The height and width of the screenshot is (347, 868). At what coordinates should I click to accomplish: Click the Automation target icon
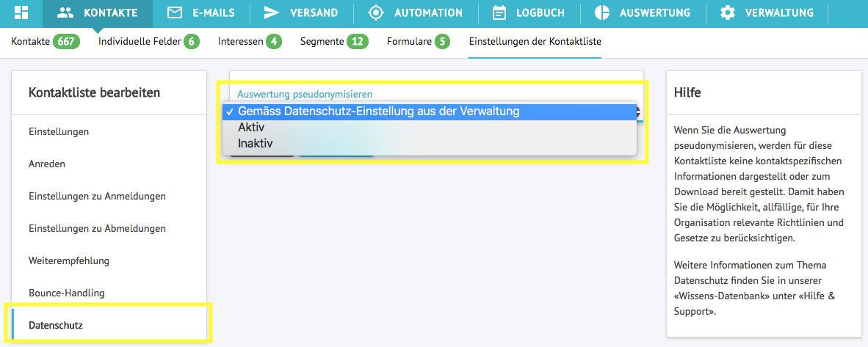click(376, 12)
